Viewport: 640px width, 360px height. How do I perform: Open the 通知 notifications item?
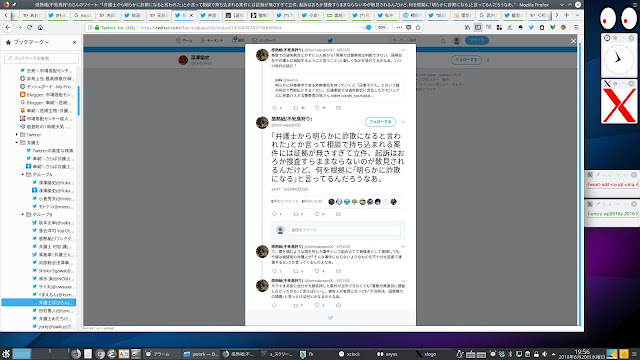(238, 40)
